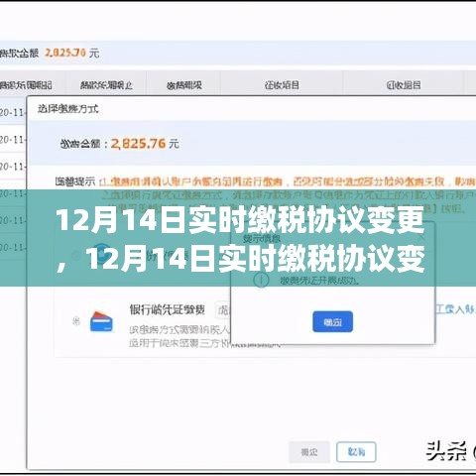Click the 缴款期限 column header
Screen dimensions: 476x476
(x=184, y=85)
